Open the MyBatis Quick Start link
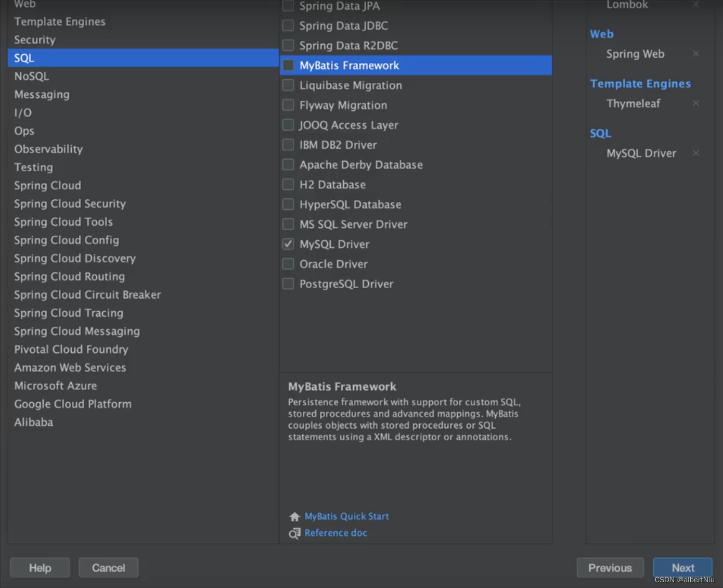This screenshot has height=588, width=723. [347, 517]
